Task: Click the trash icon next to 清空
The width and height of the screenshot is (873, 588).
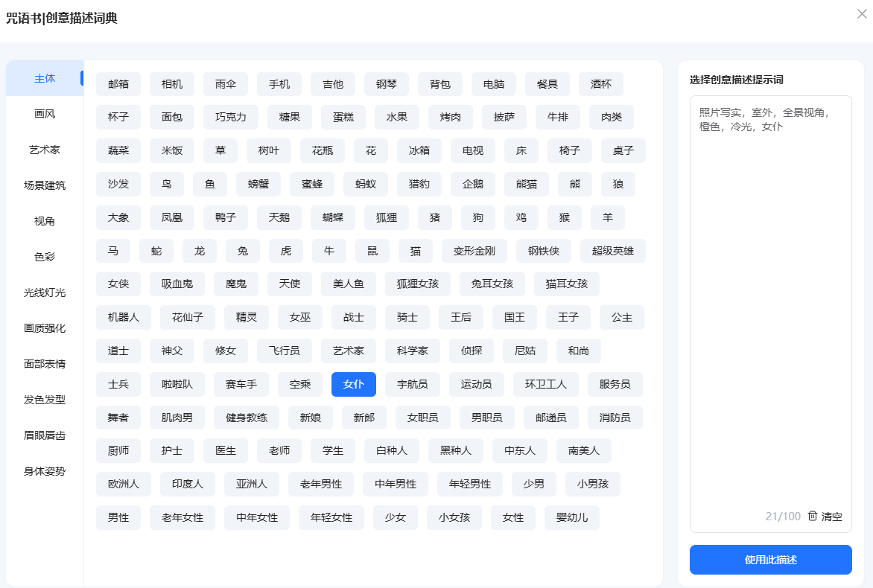Action: pos(813,516)
